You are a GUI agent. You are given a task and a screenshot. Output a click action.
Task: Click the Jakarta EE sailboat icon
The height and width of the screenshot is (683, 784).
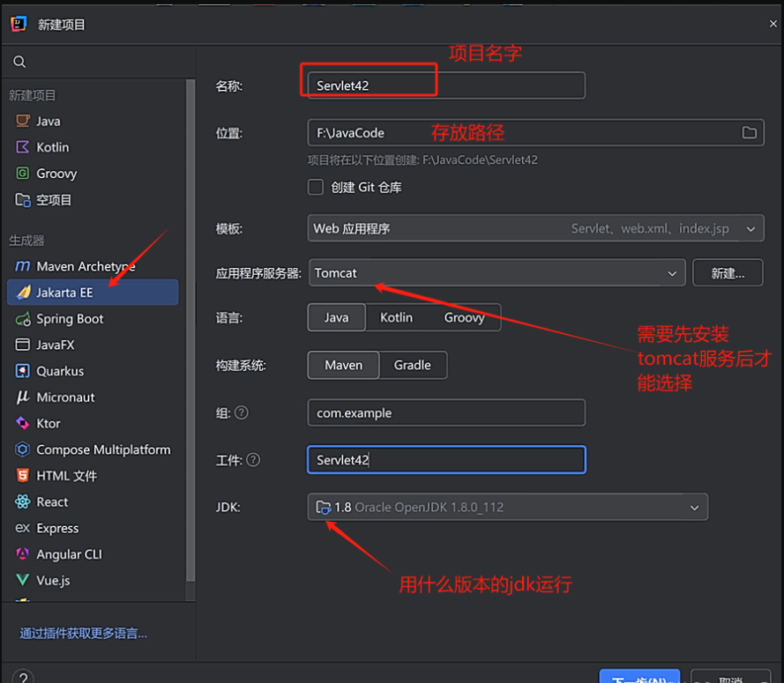(x=23, y=293)
